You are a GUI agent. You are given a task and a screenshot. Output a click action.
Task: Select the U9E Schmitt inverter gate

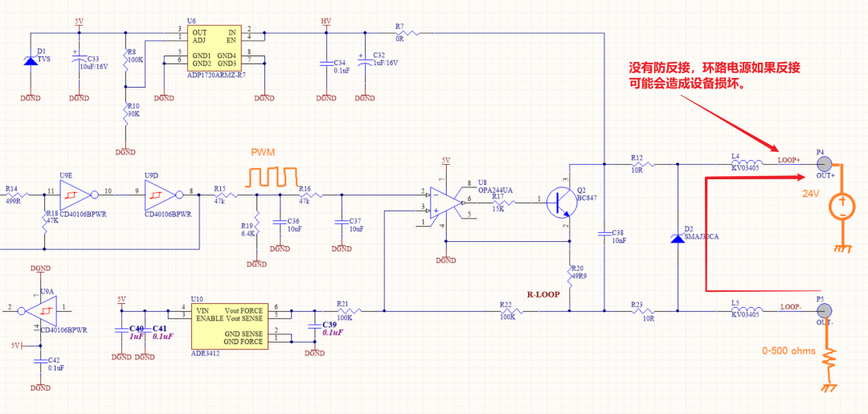pos(77,195)
